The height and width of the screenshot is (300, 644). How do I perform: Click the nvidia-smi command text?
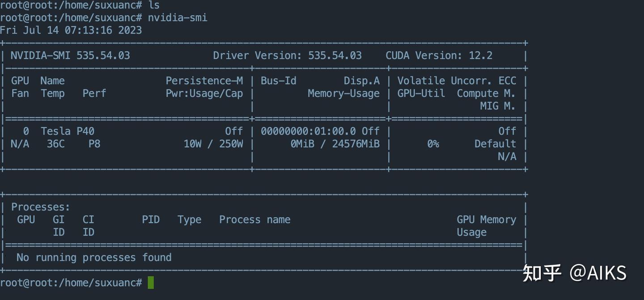(x=178, y=18)
